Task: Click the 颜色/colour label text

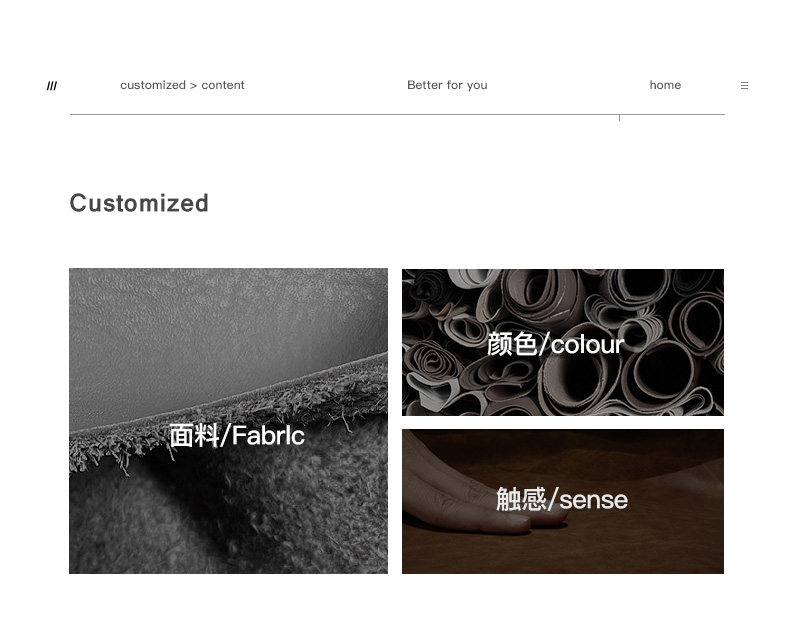Action: tap(556, 344)
